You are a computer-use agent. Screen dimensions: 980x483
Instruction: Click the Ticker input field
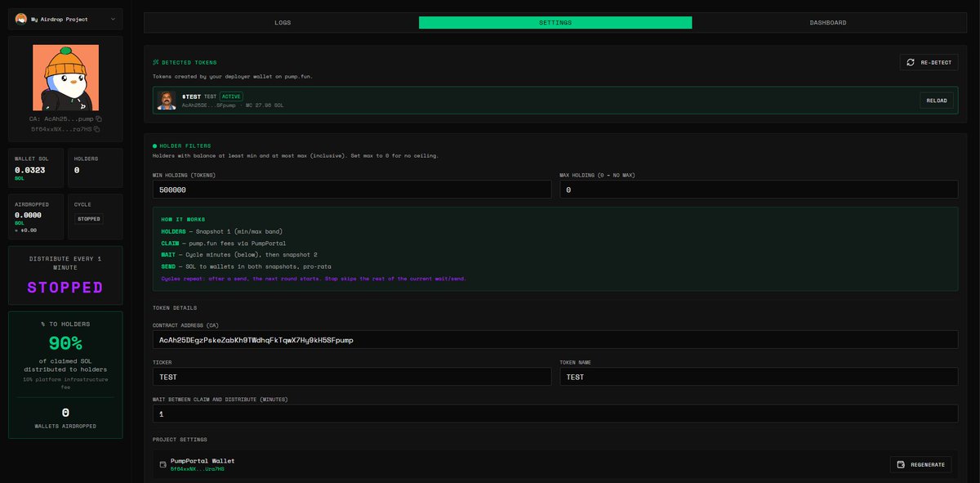pos(352,377)
